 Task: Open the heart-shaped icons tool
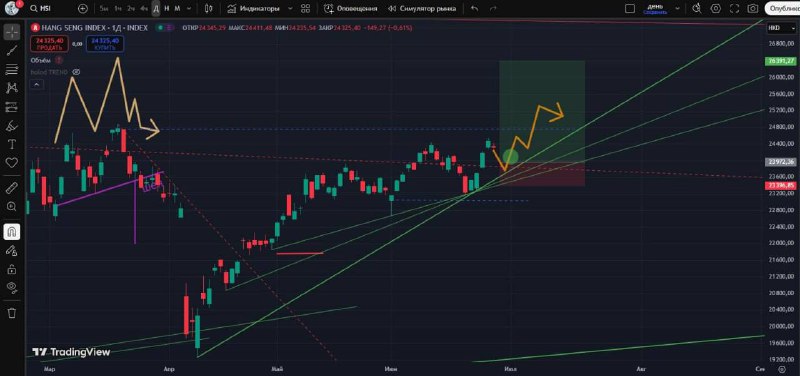pos(11,163)
